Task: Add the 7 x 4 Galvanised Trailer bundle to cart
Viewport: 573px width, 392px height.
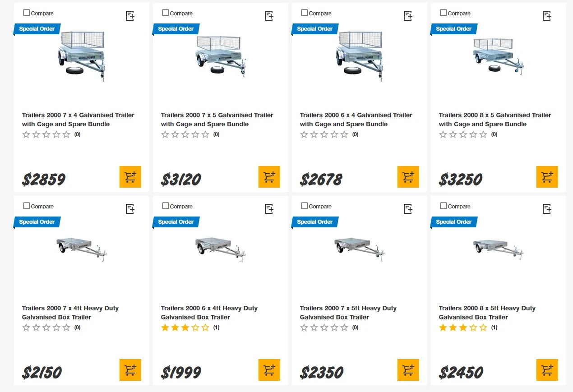Action: [130, 177]
